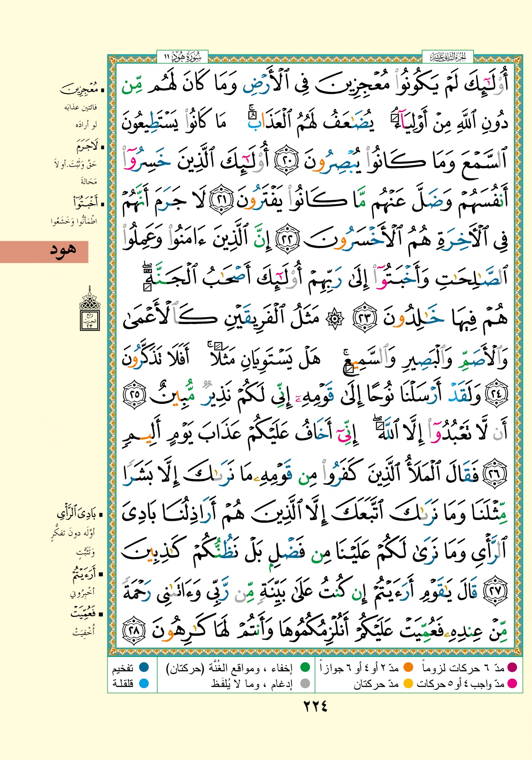Screen dimensions: 532x760
Task: Click the سورة هود header cartouche
Action: click(x=182, y=57)
